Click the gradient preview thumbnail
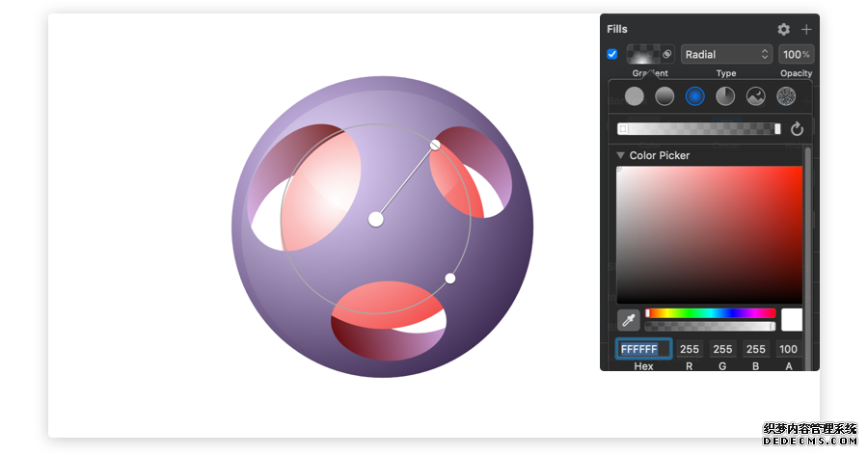 tap(643, 54)
